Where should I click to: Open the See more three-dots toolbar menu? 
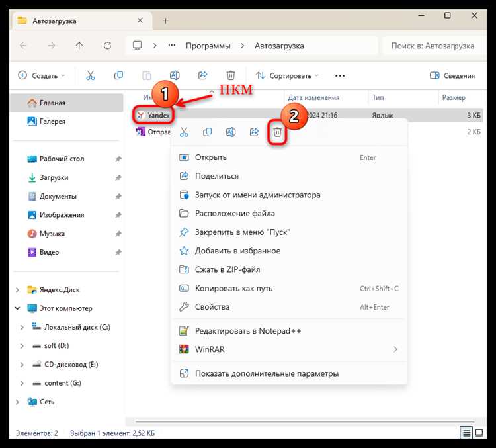click(x=340, y=76)
